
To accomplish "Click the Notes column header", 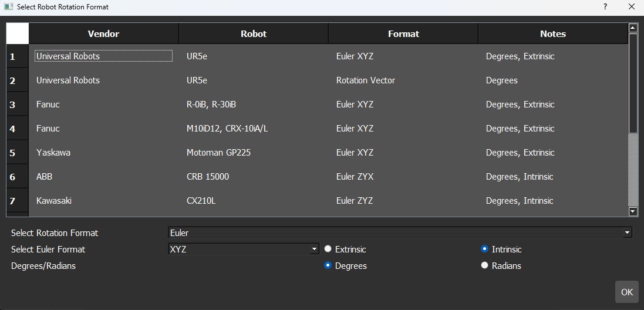I will (552, 33).
